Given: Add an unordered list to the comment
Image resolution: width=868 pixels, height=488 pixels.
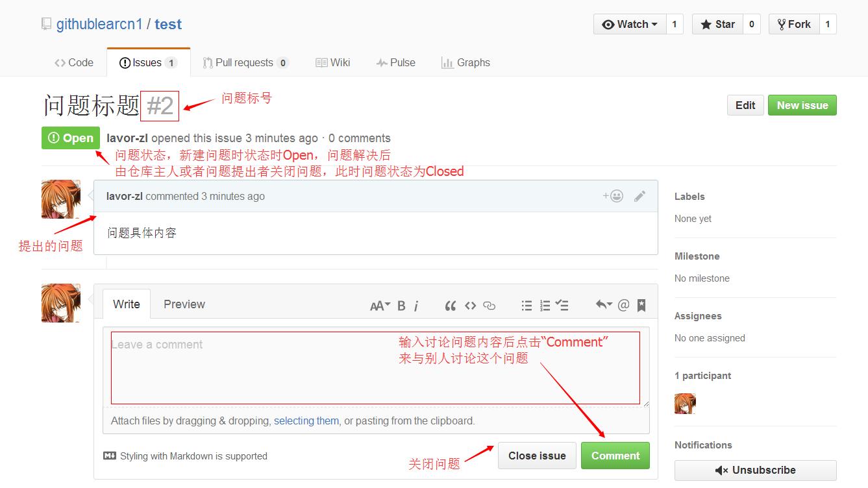Looking at the screenshot, I should pos(527,304).
